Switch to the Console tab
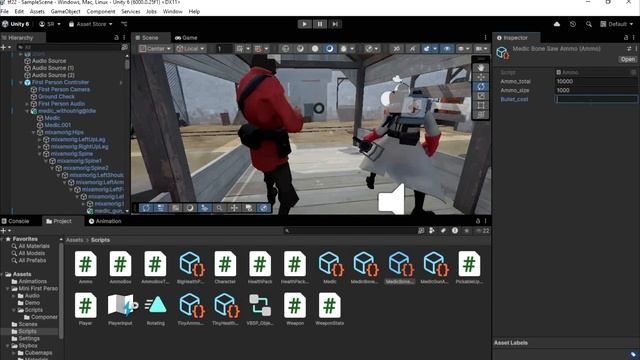This screenshot has width=640, height=360. tap(16, 221)
